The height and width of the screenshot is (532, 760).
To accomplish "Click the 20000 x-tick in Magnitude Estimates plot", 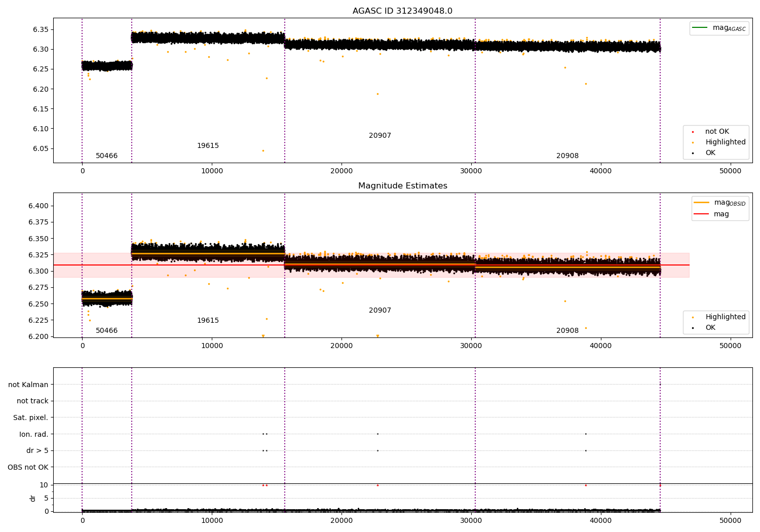I will (341, 346).
